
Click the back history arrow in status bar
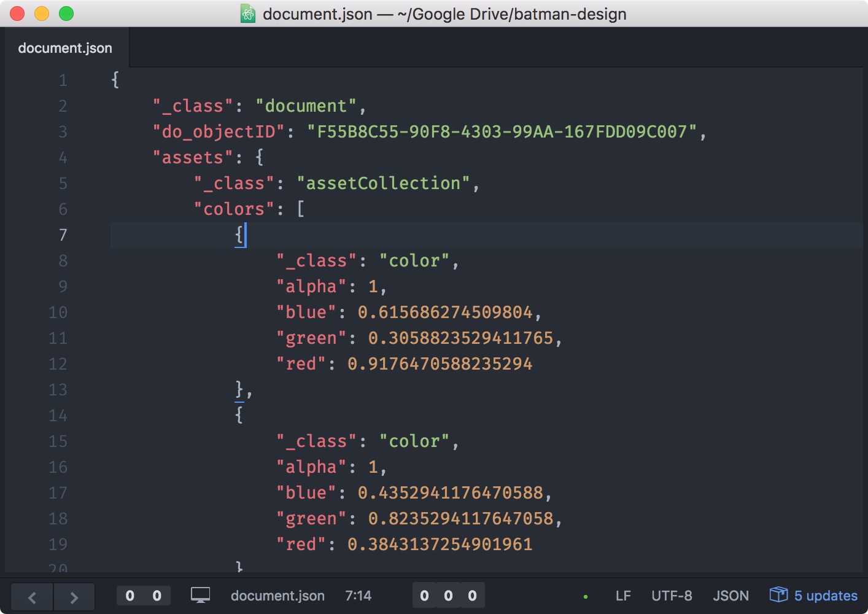(x=31, y=596)
